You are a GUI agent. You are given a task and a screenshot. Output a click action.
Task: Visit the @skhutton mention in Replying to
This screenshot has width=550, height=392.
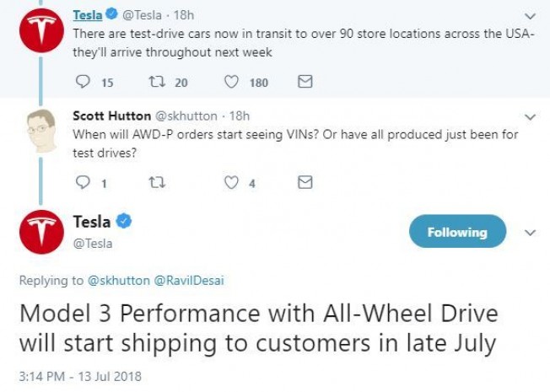pos(119,281)
